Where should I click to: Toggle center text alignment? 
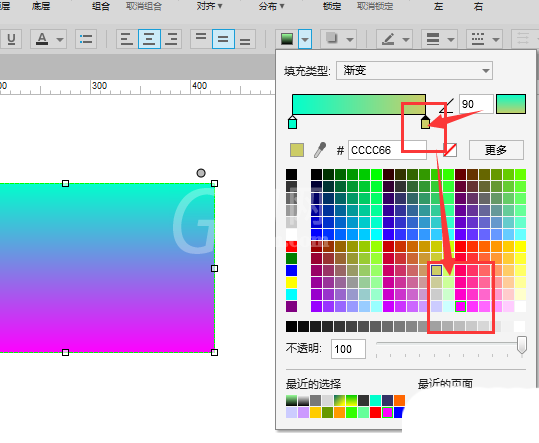click(x=149, y=39)
